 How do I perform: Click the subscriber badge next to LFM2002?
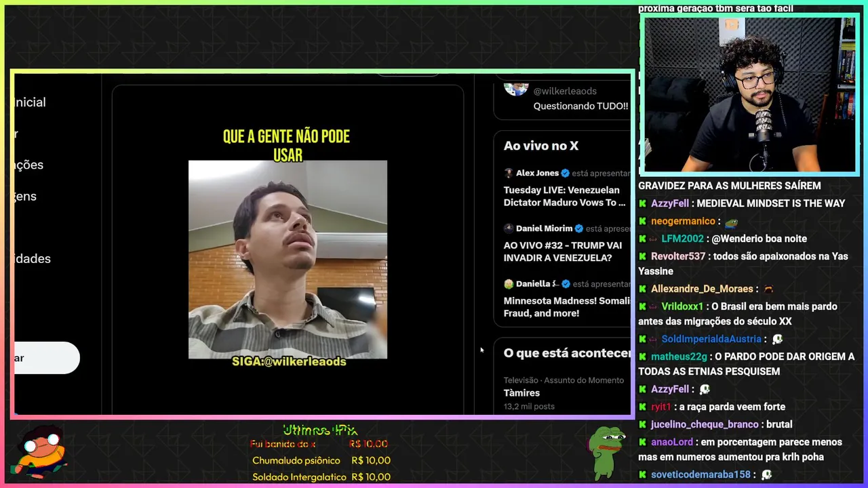point(654,239)
